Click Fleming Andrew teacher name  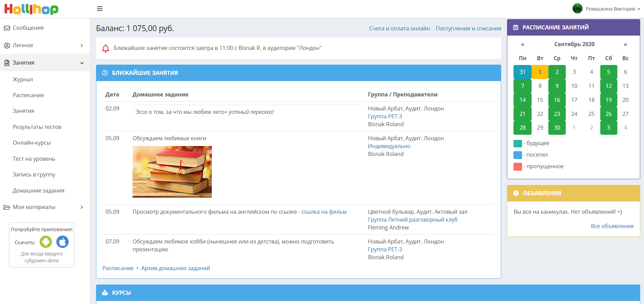pyautogui.click(x=388, y=227)
